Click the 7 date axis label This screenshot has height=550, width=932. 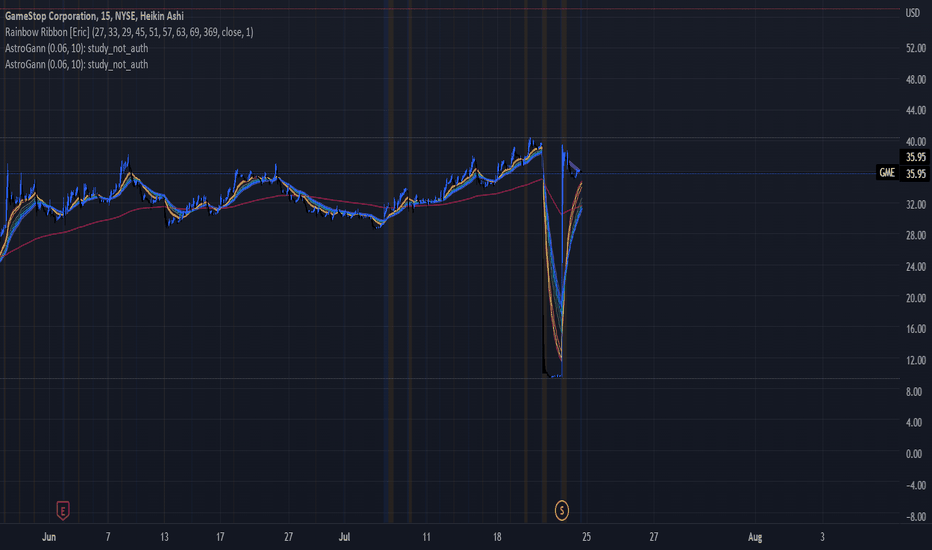click(108, 537)
